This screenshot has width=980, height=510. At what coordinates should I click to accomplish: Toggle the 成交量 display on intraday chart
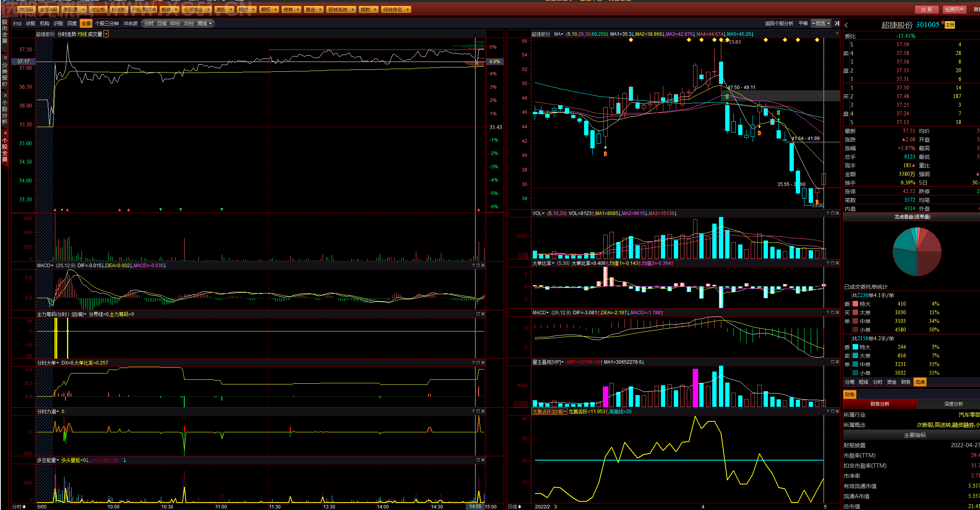point(95,35)
